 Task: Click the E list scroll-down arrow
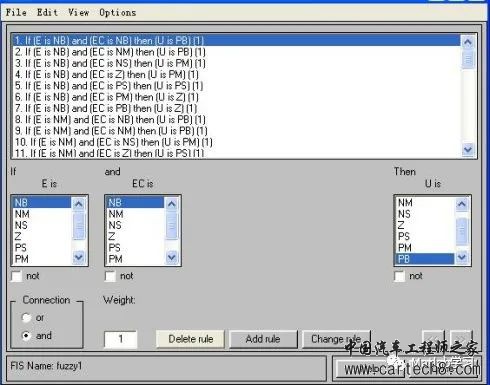79,257
